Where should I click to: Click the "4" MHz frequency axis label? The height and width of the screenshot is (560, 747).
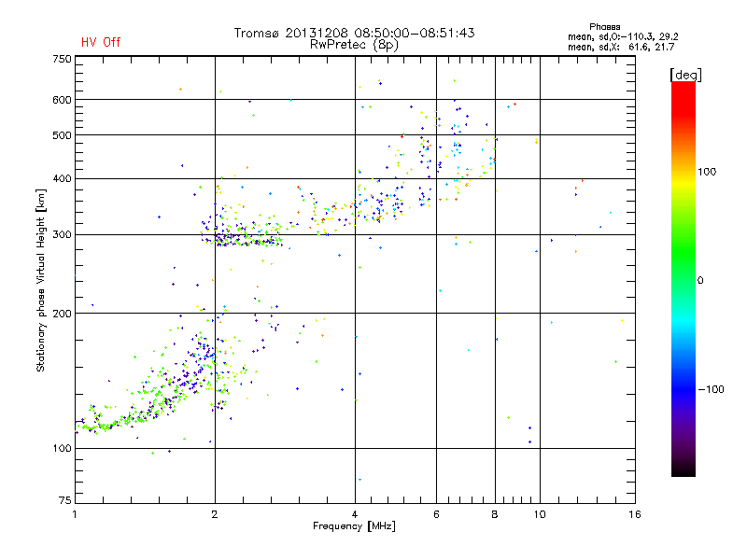click(x=355, y=514)
